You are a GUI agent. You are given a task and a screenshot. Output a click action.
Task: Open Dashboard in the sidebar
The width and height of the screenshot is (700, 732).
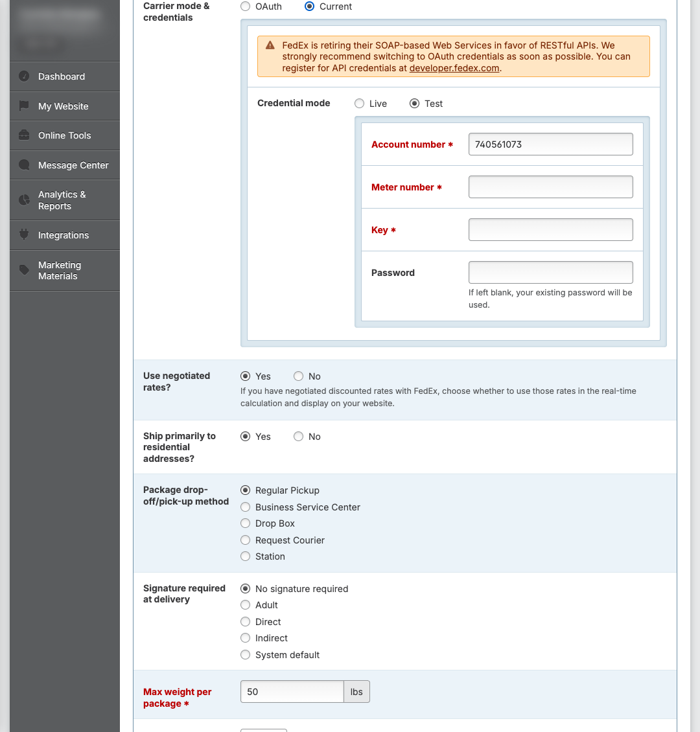65,76
